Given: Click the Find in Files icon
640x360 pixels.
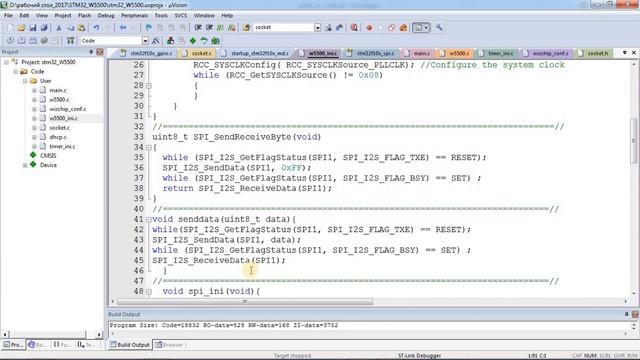Looking at the screenshot, I should coord(246,28).
